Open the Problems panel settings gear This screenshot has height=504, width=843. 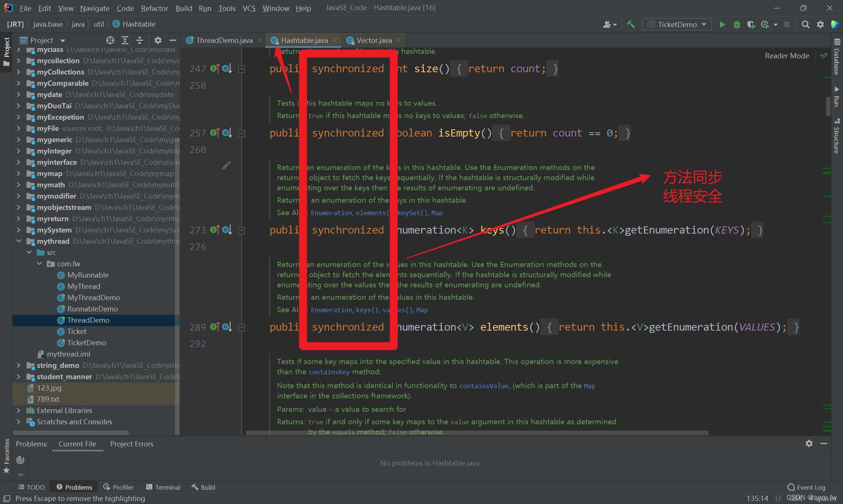(809, 443)
